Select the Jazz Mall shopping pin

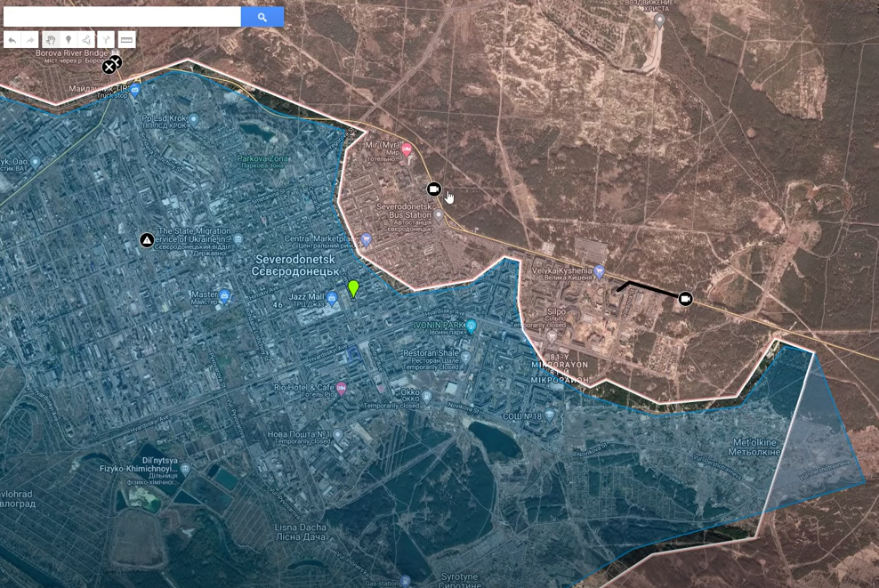332,299
